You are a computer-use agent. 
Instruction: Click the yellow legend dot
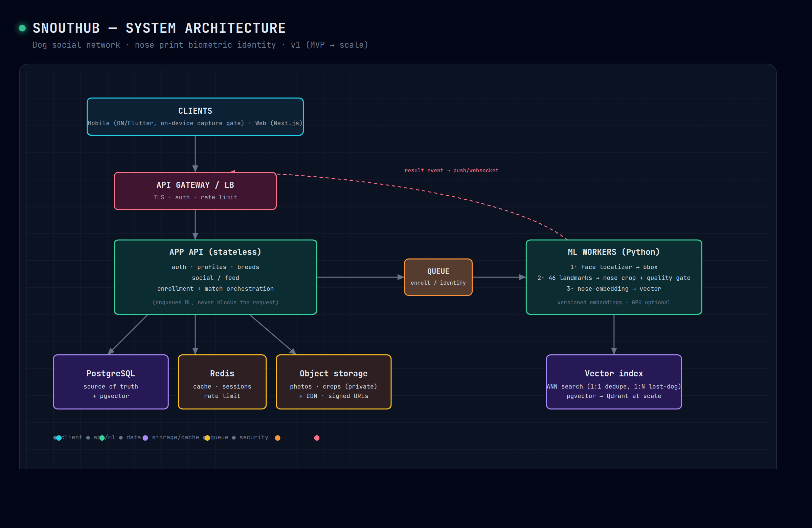tap(207, 438)
